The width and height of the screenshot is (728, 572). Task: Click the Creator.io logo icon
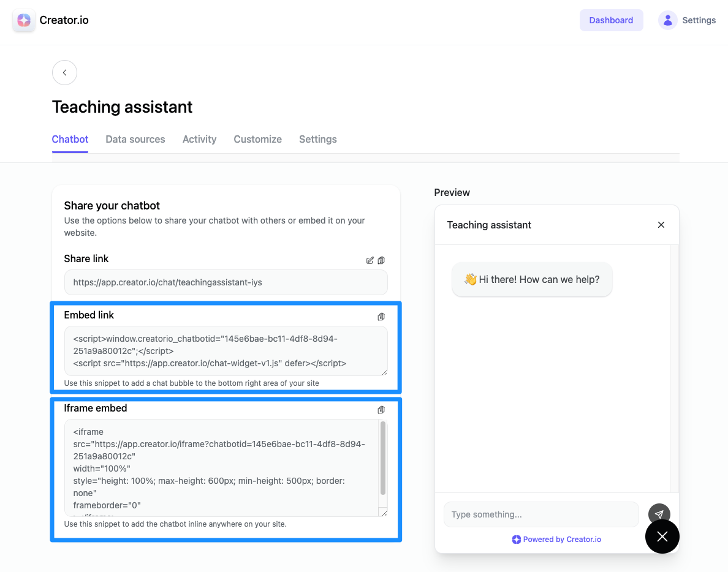click(x=24, y=20)
